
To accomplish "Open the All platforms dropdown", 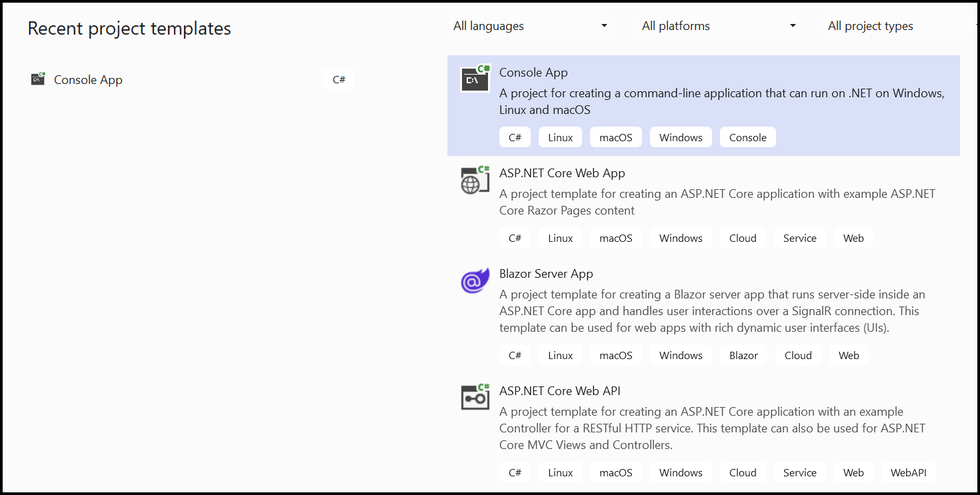I will point(719,26).
